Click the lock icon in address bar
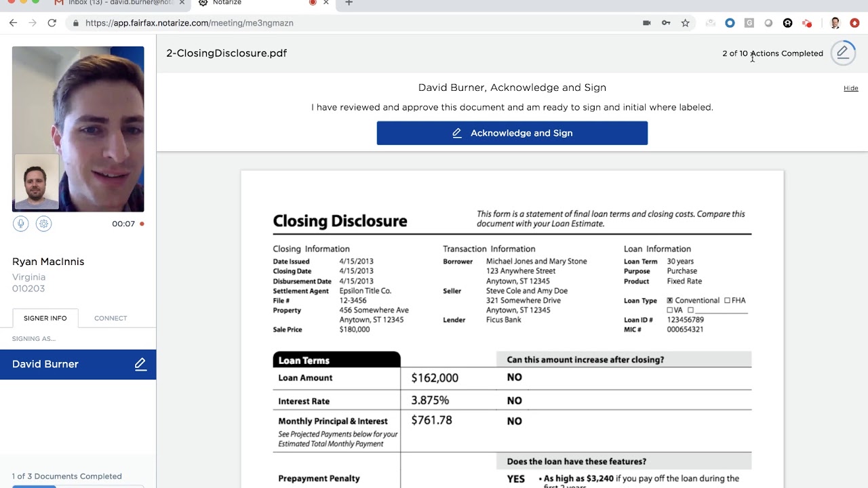This screenshot has height=488, width=868. [75, 23]
